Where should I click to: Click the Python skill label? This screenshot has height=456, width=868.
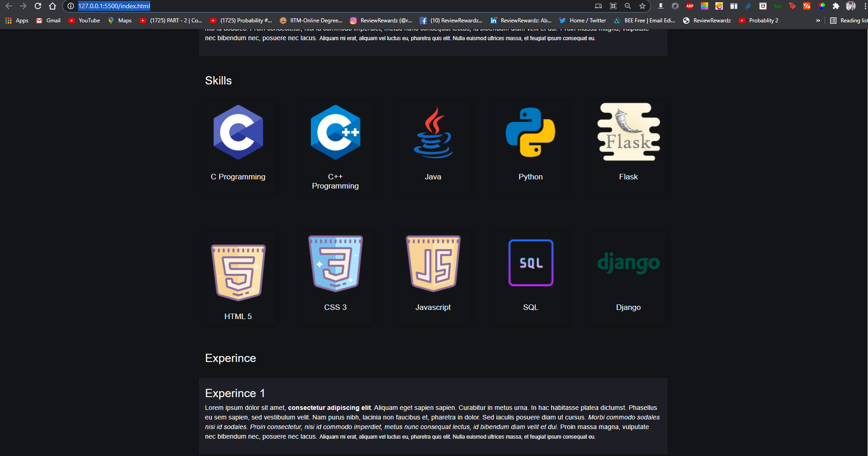tap(531, 177)
